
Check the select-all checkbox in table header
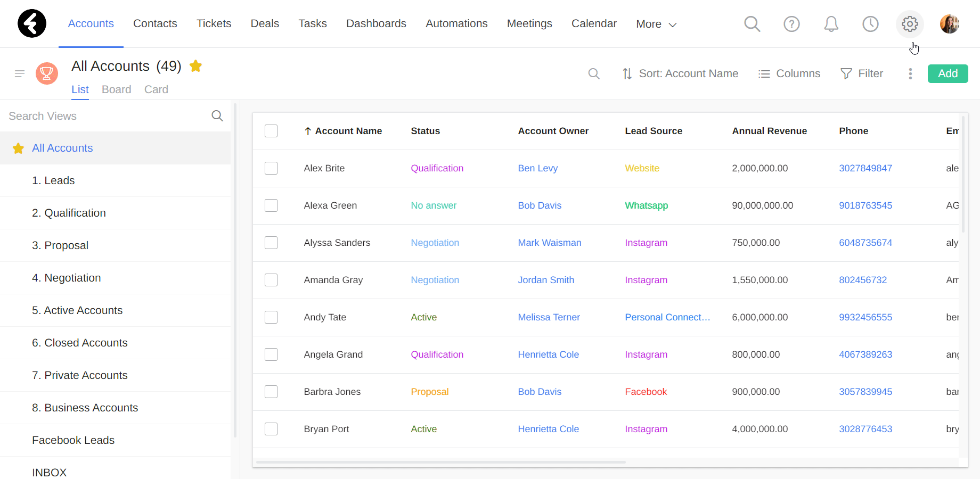click(x=271, y=131)
